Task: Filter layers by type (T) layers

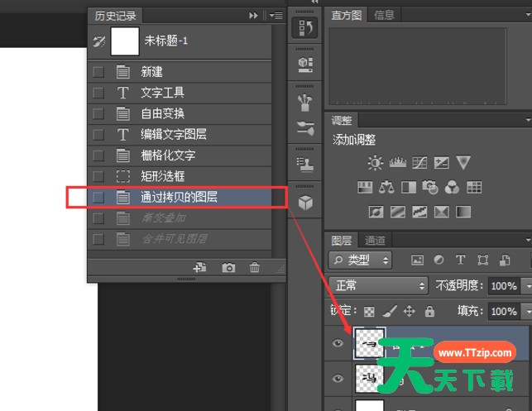Action: pos(460,260)
